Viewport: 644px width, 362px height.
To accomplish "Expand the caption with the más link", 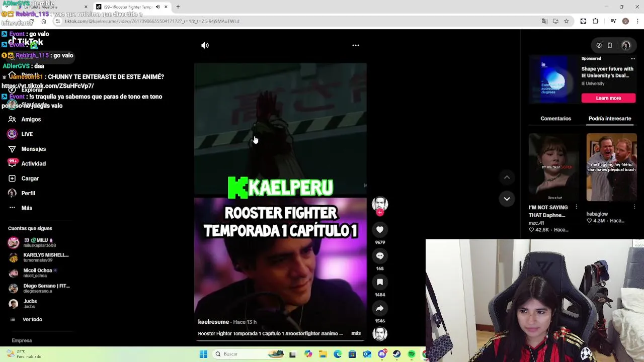I will [356, 333].
